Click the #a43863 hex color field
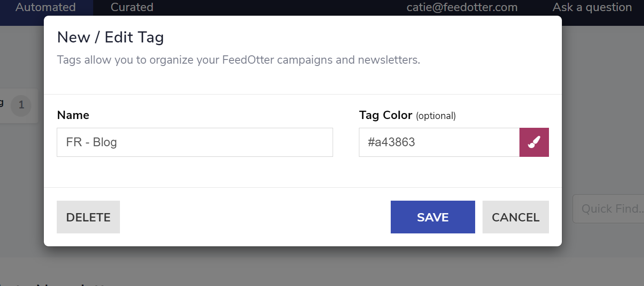This screenshot has height=286, width=644. (x=439, y=142)
